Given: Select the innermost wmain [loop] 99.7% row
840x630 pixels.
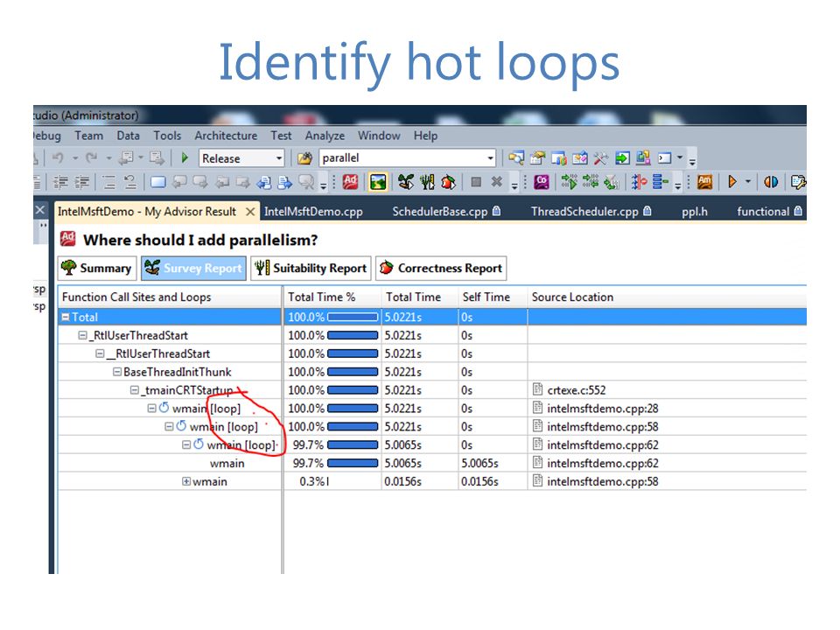Looking at the screenshot, I should (x=431, y=444).
